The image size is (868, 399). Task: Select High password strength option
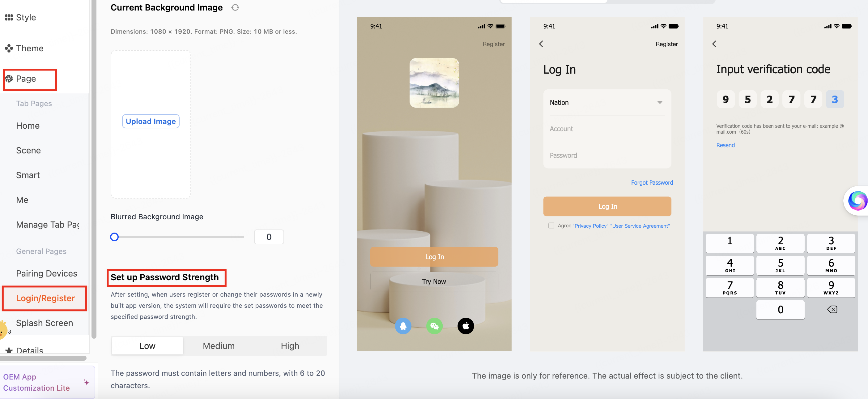(x=290, y=345)
